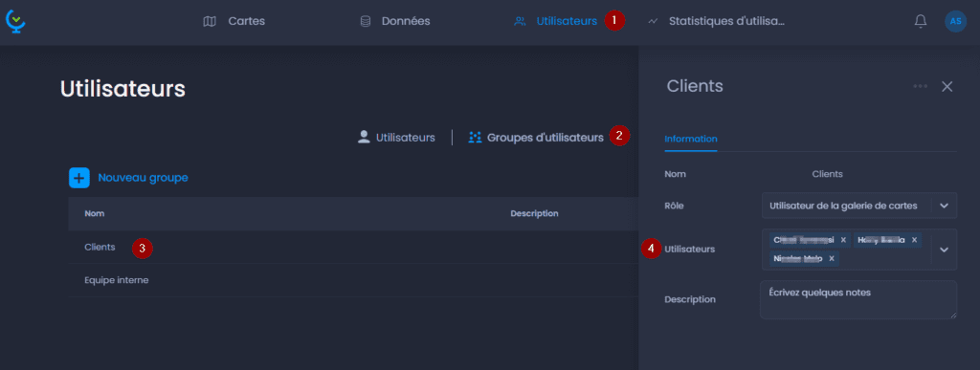Open the Rôle dropdown
This screenshot has width=980, height=370.
(859, 206)
